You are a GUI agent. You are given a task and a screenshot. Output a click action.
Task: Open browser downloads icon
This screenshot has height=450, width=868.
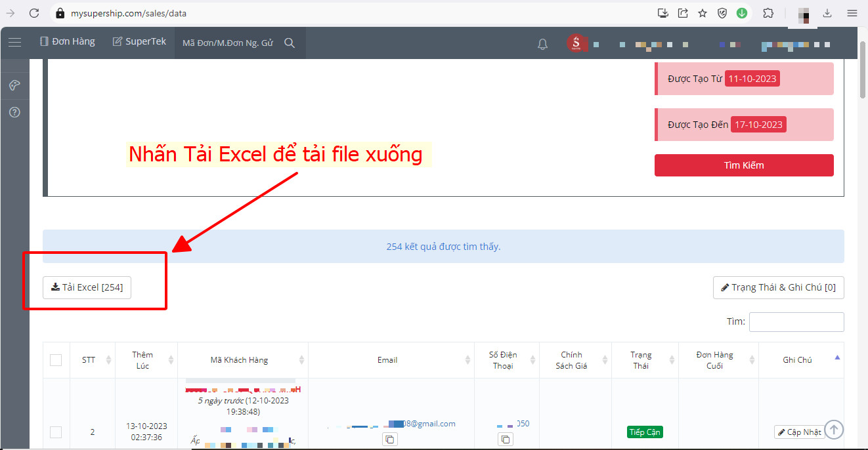(827, 13)
